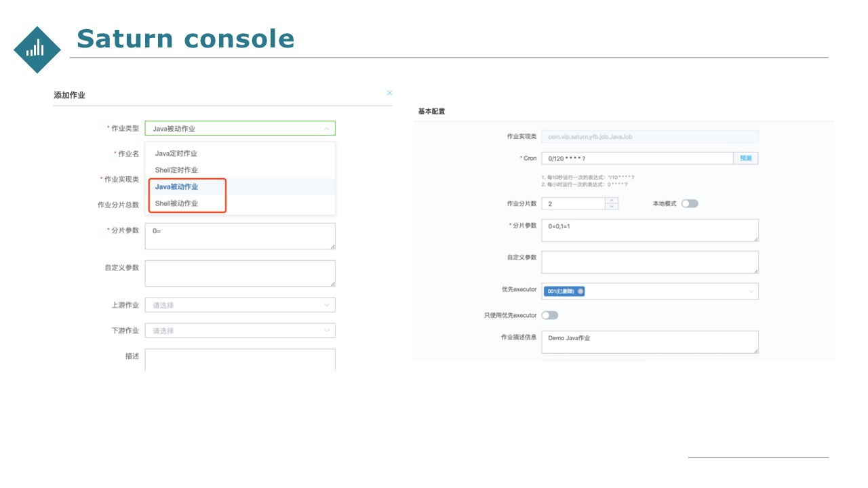Remove the 001(已删除) executor tag
Image resolution: width=868 pixels, height=488 pixels.
[580, 291]
